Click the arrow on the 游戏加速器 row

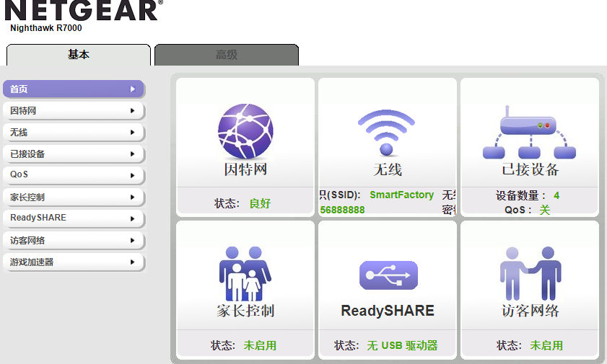[133, 262]
